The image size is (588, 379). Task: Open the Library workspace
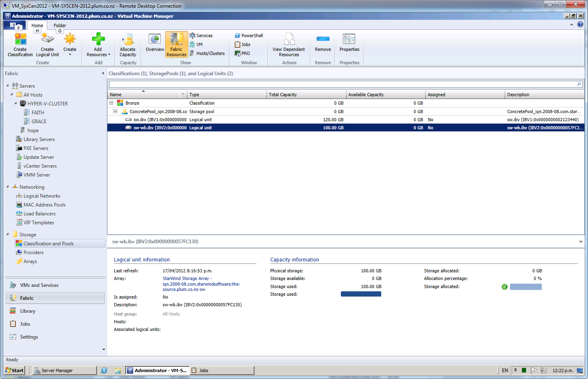click(55, 311)
